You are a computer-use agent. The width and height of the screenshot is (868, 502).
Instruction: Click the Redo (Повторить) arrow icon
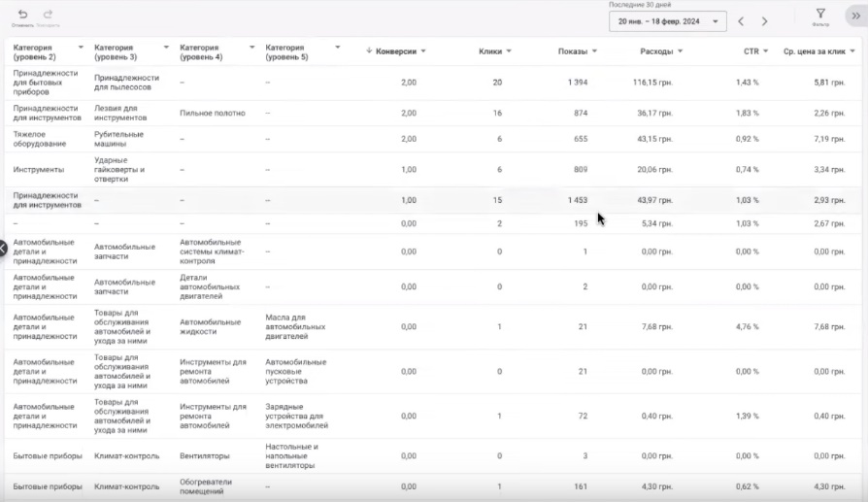point(48,15)
